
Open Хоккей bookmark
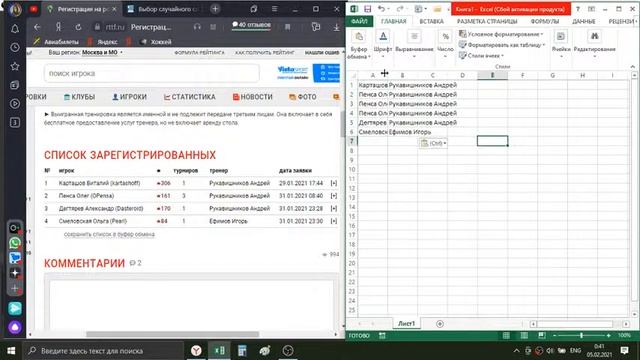(x=156, y=42)
